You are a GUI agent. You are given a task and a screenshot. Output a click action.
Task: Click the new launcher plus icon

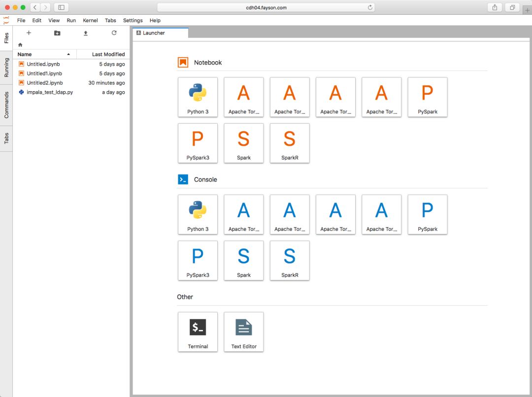click(29, 33)
